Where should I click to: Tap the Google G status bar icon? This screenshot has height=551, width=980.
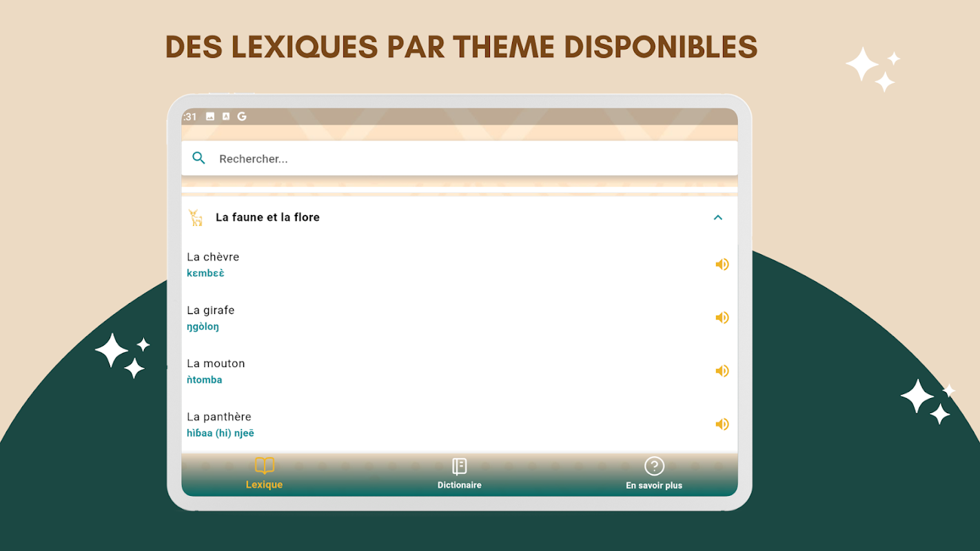(242, 116)
